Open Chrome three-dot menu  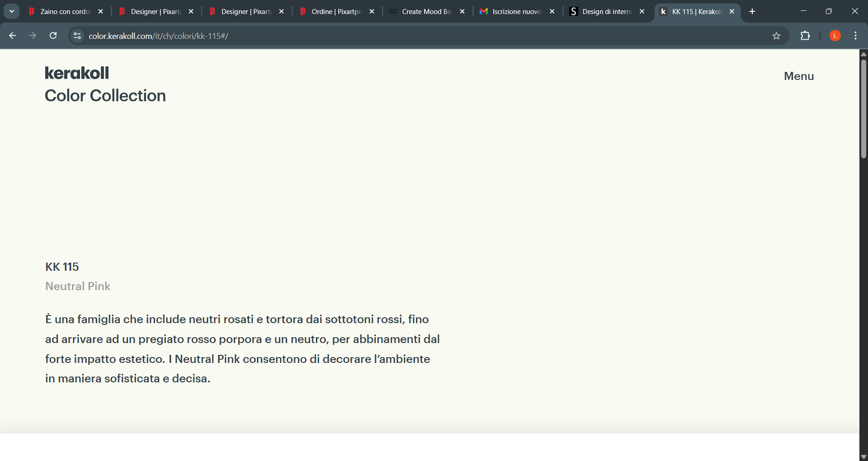(855, 36)
